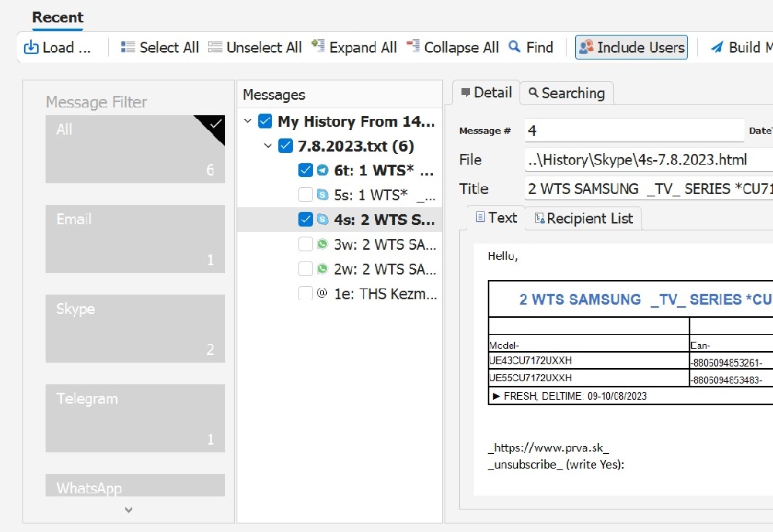
Task: Click the Select All label
Action: pyautogui.click(x=169, y=47)
